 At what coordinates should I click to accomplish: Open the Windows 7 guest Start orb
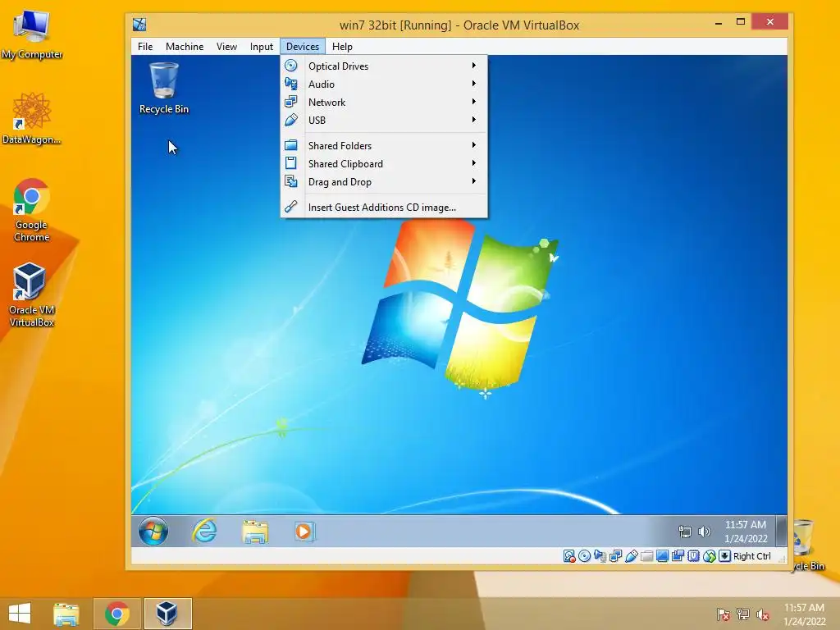153,531
